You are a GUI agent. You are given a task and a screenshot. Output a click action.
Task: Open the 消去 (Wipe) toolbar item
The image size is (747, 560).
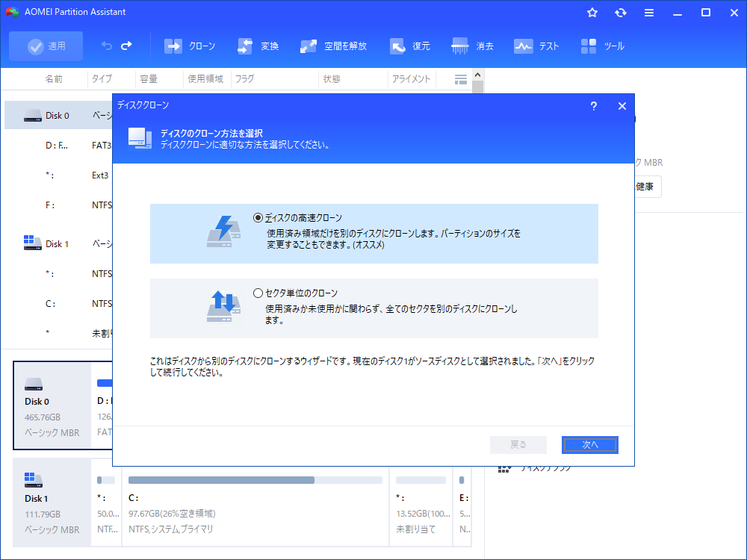coord(472,46)
